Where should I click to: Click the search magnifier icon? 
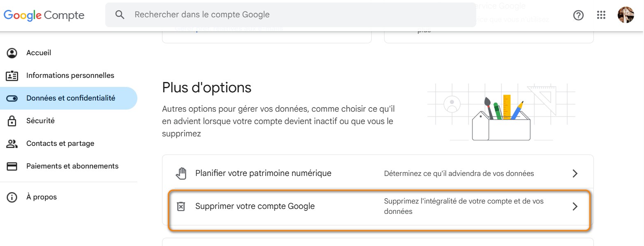tap(120, 14)
